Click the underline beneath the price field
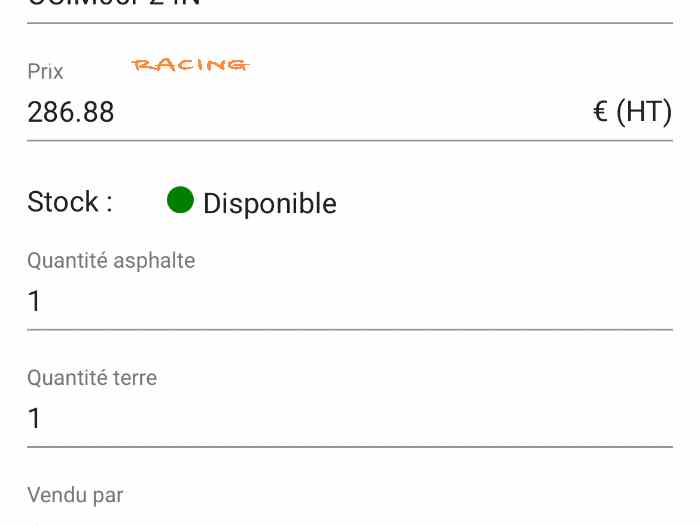Image resolution: width=700 pixels, height=525 pixels. (350, 141)
